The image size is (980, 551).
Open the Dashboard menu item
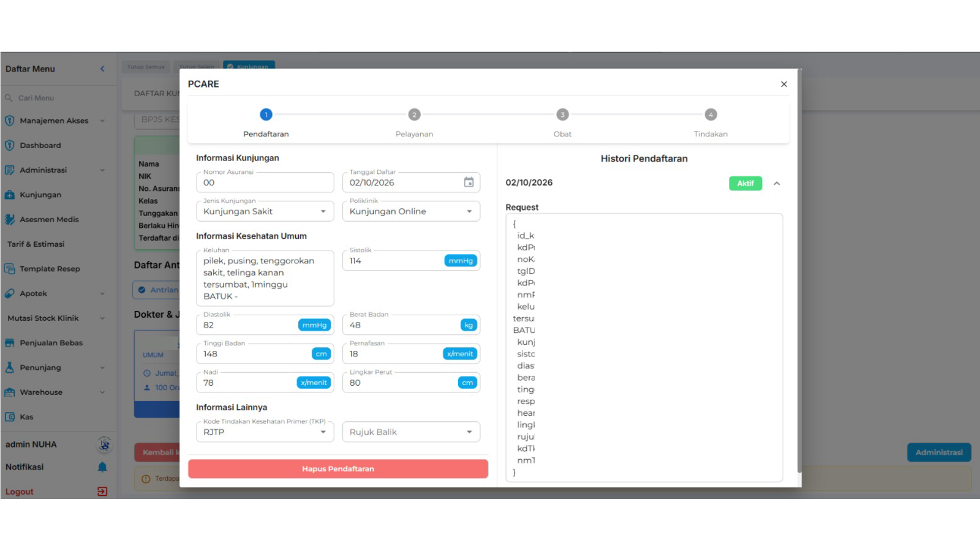click(40, 146)
